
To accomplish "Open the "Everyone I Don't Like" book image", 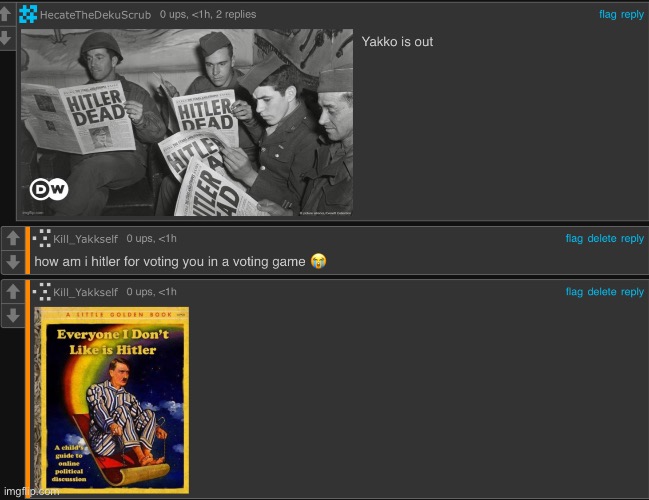I will coord(111,400).
